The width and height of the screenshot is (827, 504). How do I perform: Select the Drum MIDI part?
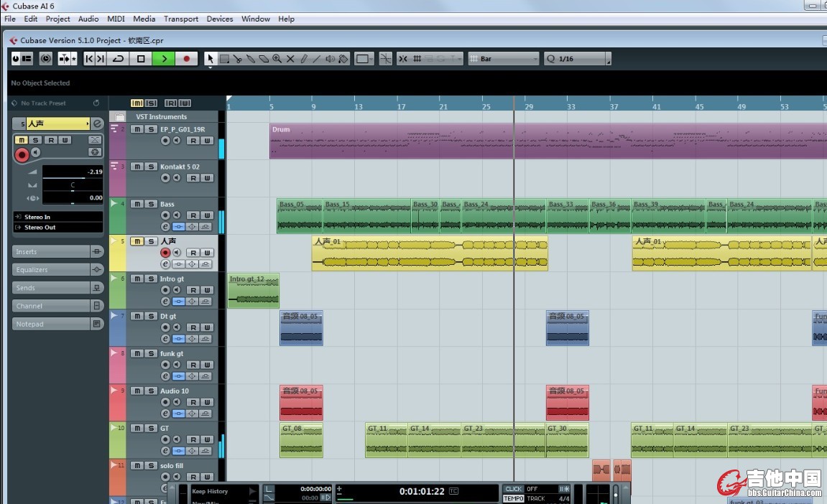click(x=548, y=141)
